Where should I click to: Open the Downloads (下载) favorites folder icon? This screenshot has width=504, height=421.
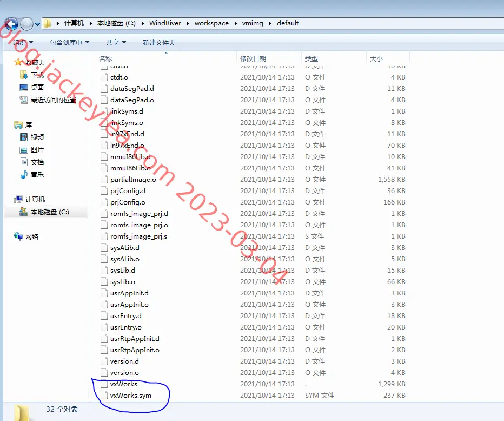pyautogui.click(x=23, y=75)
